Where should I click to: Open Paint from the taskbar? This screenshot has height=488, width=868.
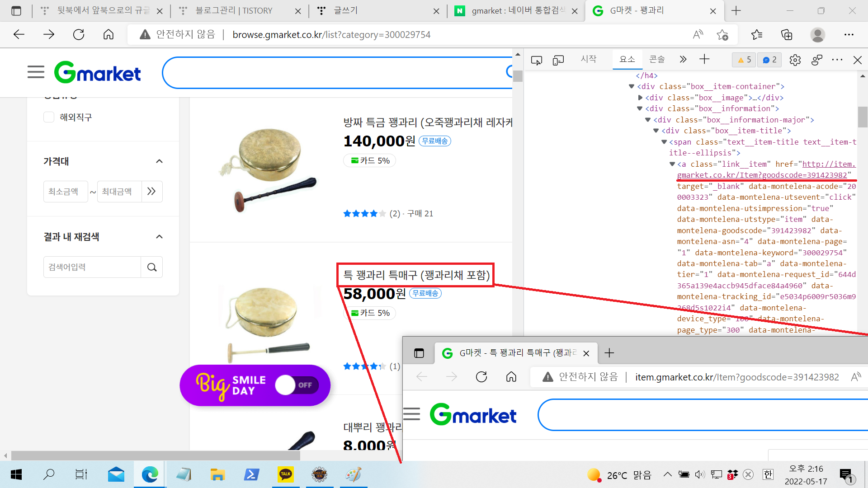click(353, 474)
